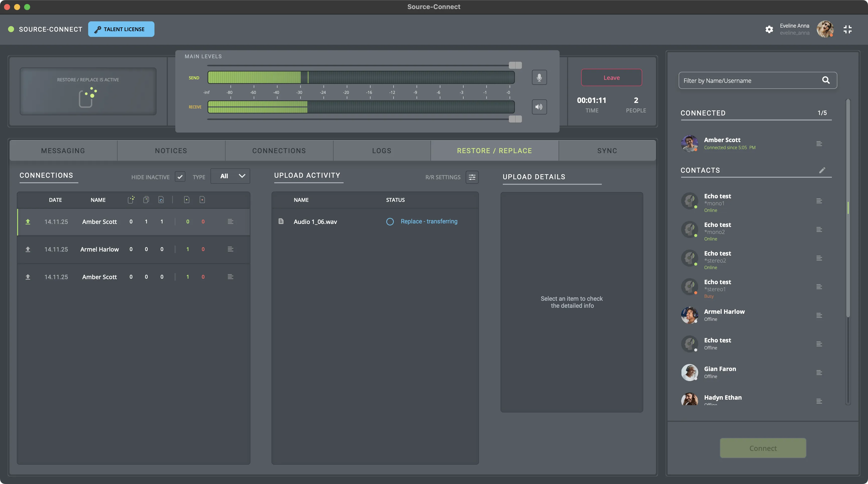The image size is (868, 484).
Task: Open menu for connected Amber Scott
Action: pos(819,144)
